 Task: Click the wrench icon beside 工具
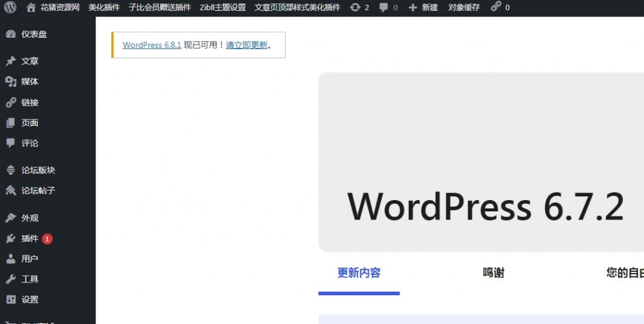point(11,279)
